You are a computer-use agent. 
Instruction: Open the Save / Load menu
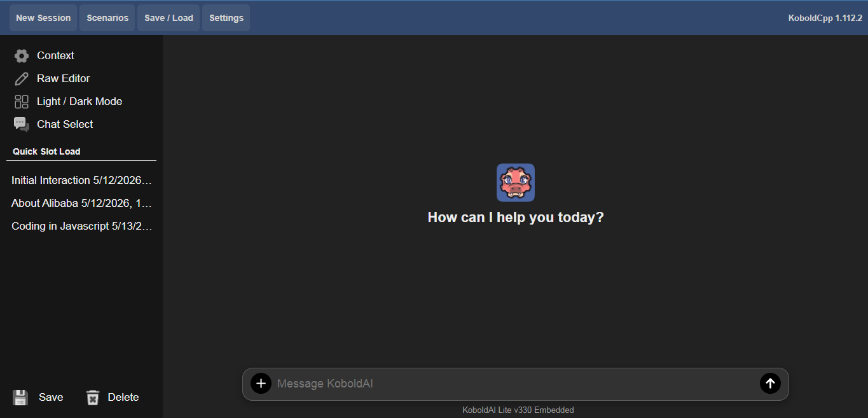[169, 18]
